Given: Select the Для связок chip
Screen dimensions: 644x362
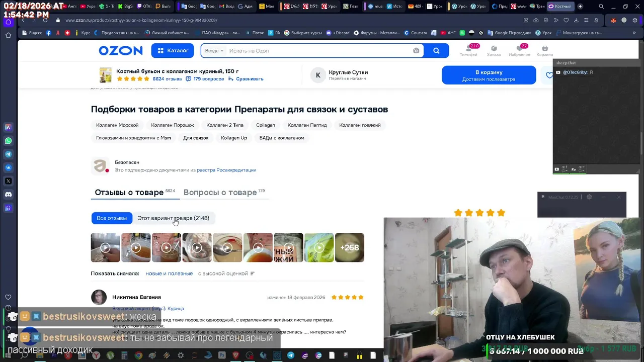Looking at the screenshot, I should (x=196, y=138).
